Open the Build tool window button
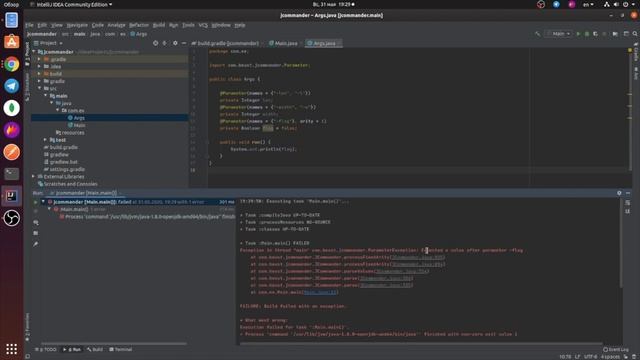The width and height of the screenshot is (640, 360). pyautogui.click(x=95, y=349)
